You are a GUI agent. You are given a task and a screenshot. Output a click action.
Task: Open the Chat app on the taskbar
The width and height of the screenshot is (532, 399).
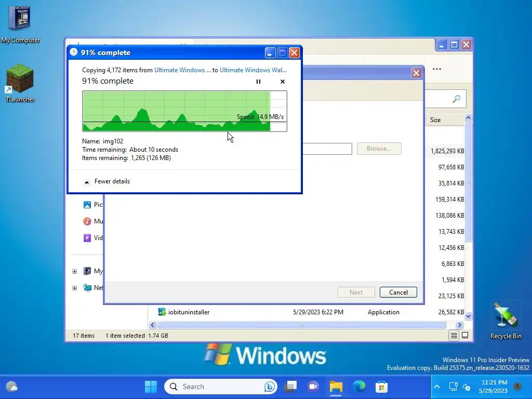313,387
